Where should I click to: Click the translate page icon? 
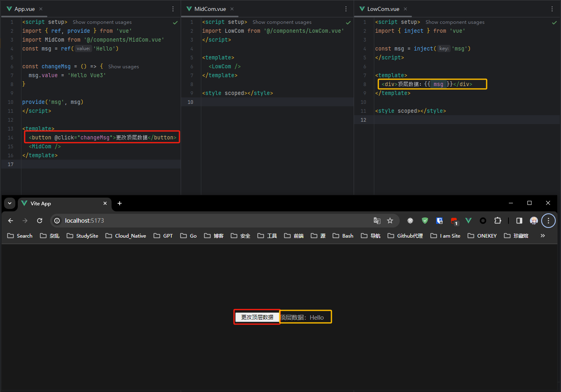point(377,221)
